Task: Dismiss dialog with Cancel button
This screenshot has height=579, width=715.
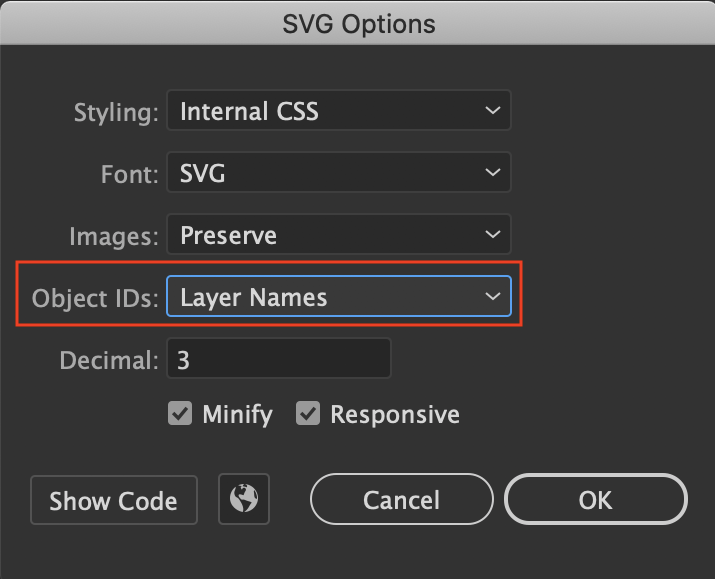Action: click(x=402, y=500)
